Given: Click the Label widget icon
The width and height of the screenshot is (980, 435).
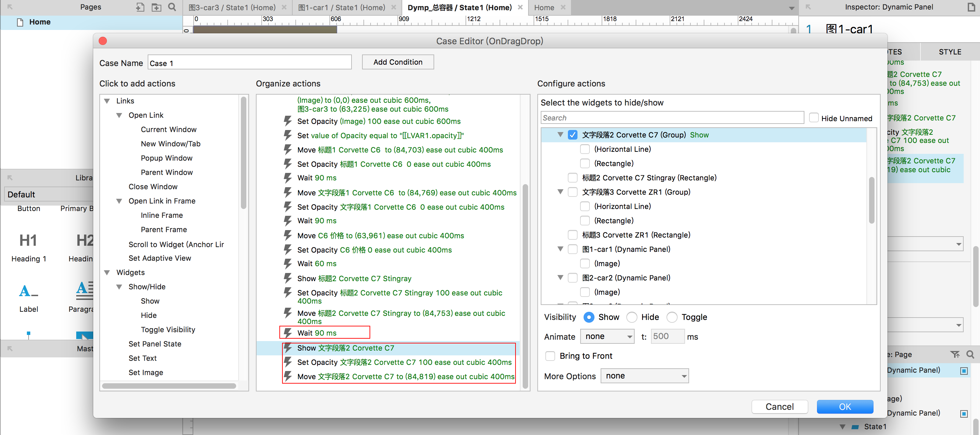Looking at the screenshot, I should (28, 291).
